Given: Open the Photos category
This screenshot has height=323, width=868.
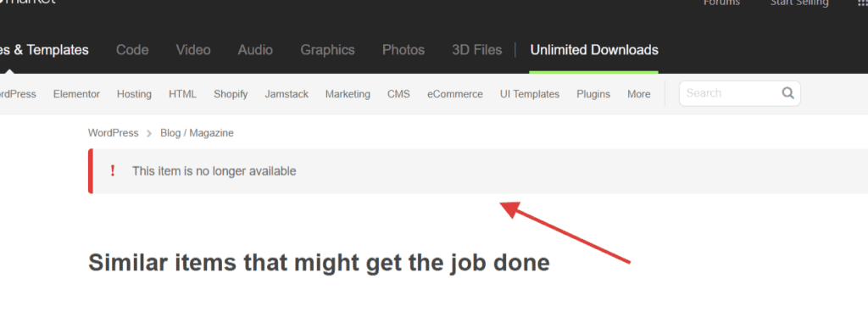Looking at the screenshot, I should 403,50.
